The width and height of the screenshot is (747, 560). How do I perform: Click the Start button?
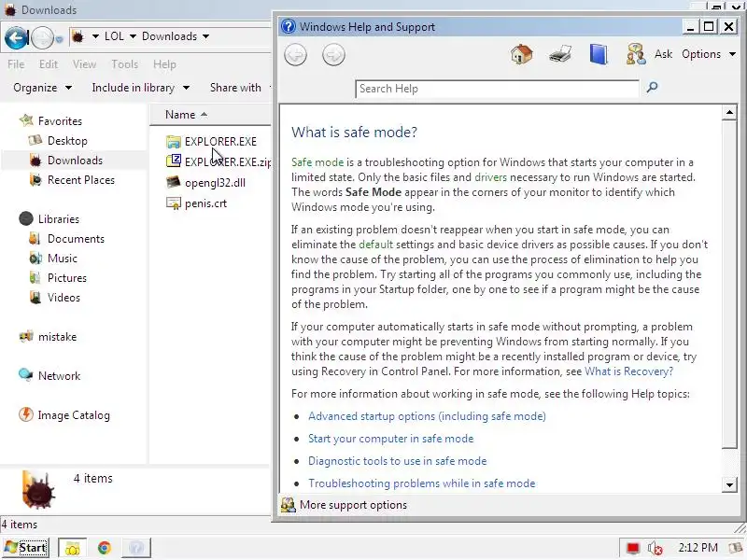[26, 548]
